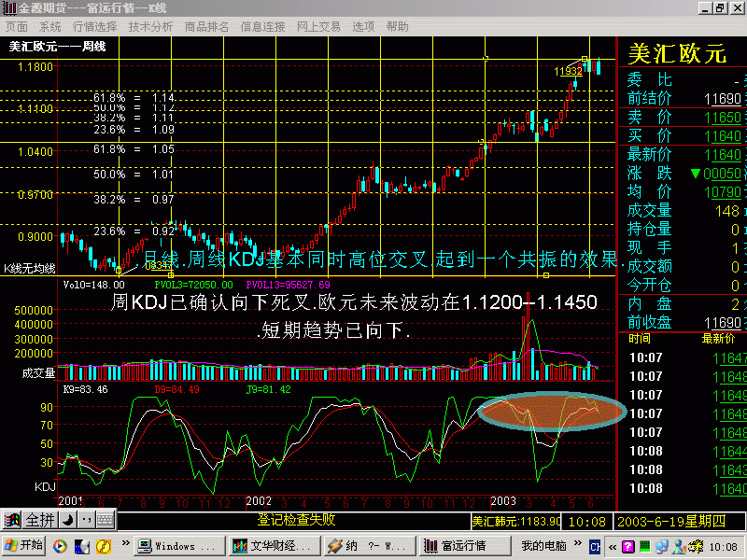Screen dimensions: 747x560
Task: Click the 61.8% = 1.05 Fibonacci level label
Action: (x=134, y=149)
